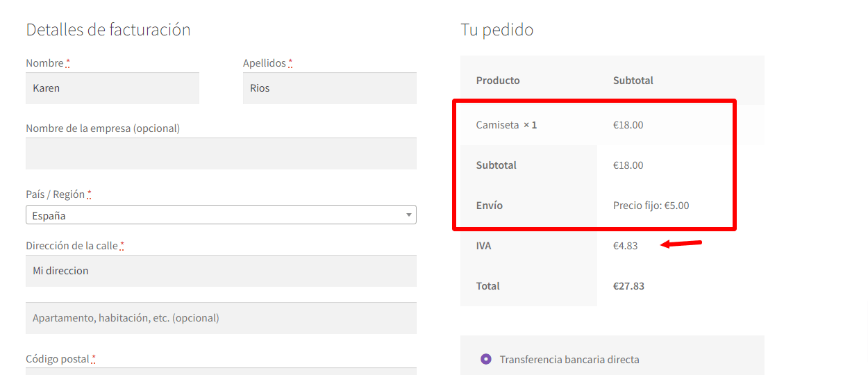Image resolution: width=868 pixels, height=375 pixels.
Task: Select the Camiseta × 1 product row
Action: (x=612, y=125)
